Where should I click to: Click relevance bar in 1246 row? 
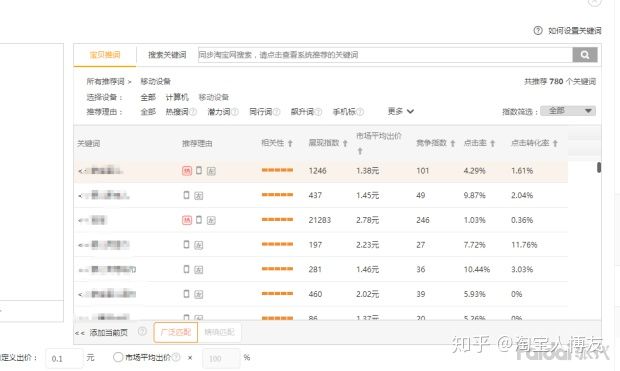point(277,170)
